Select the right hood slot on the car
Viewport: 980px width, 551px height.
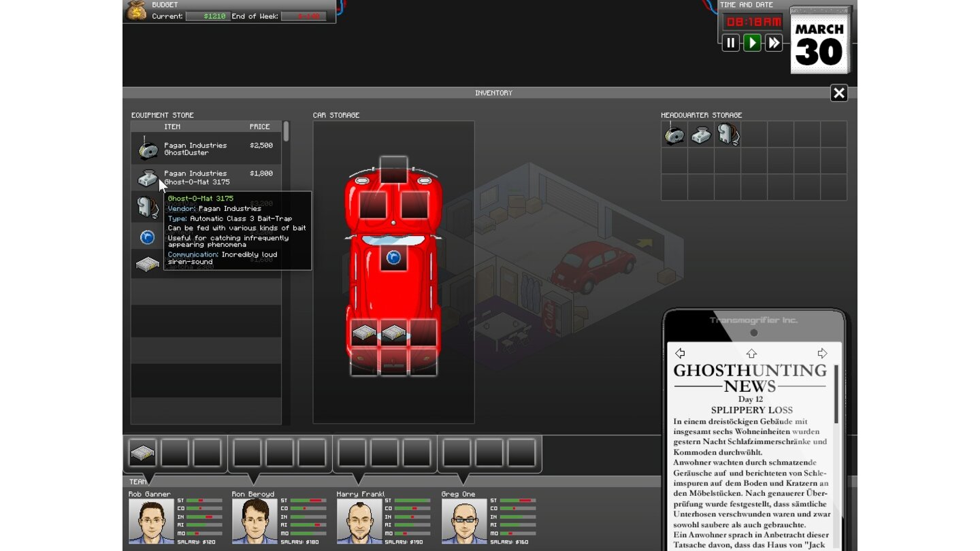click(x=414, y=205)
